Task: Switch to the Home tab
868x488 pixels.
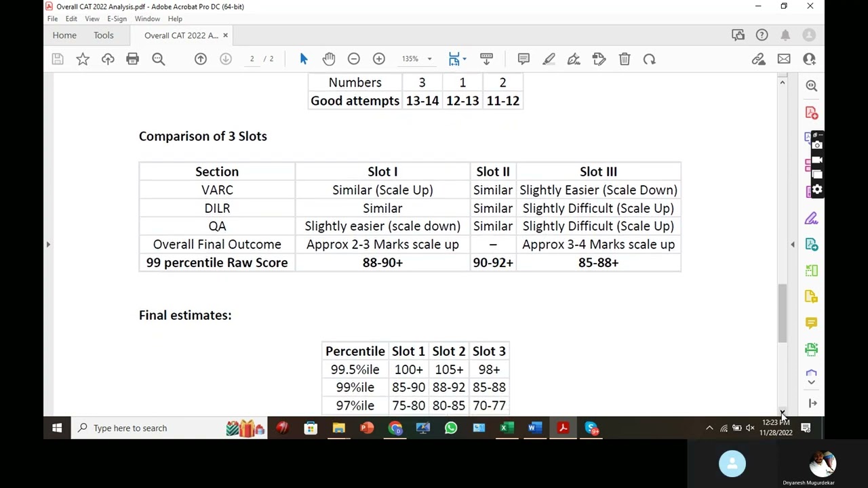Action: pos(64,35)
